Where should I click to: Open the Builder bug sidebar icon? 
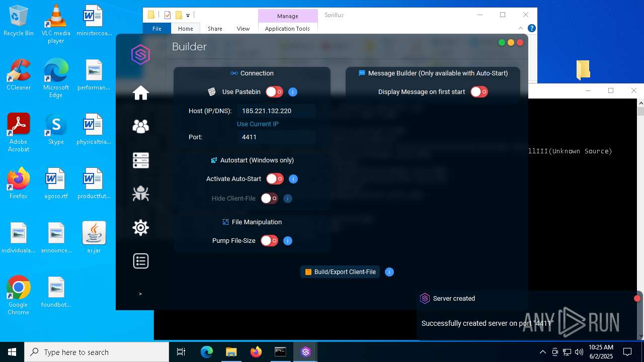click(x=141, y=194)
